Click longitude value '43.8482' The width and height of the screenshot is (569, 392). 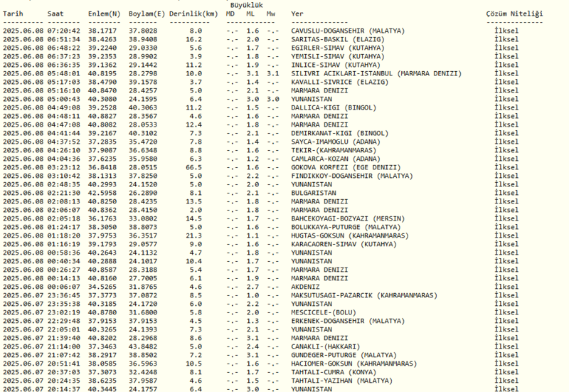click(143, 346)
